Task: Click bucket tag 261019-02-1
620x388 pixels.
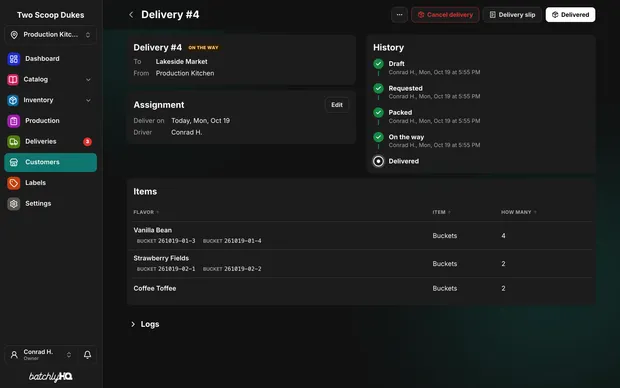Action: pos(166,269)
